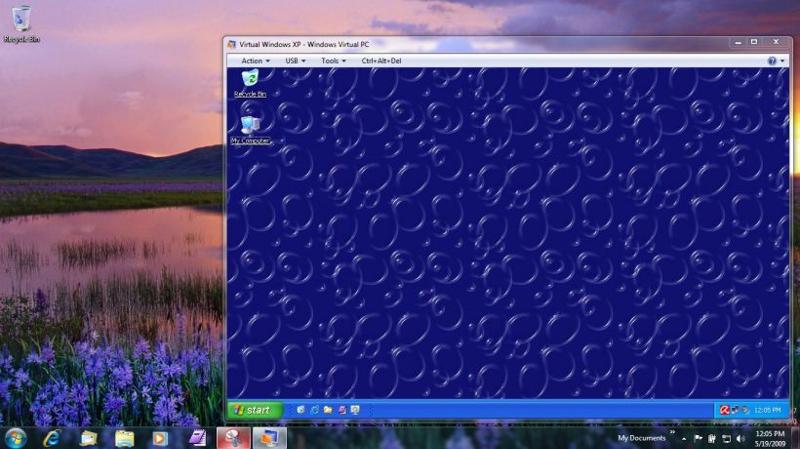Image resolution: width=800 pixels, height=449 pixels.
Task: Open the purple notebook app on taskbar
Action: 196,438
